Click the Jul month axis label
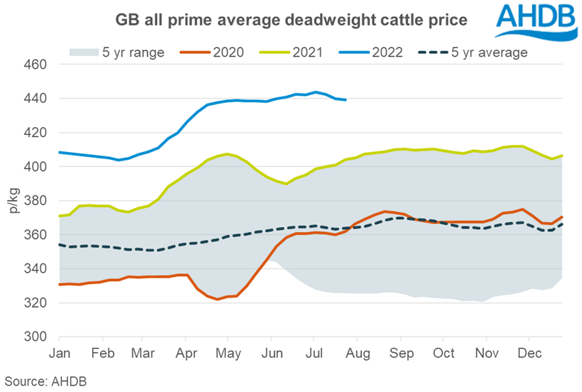Viewport: 582px width, 392px height. pyautogui.click(x=315, y=353)
